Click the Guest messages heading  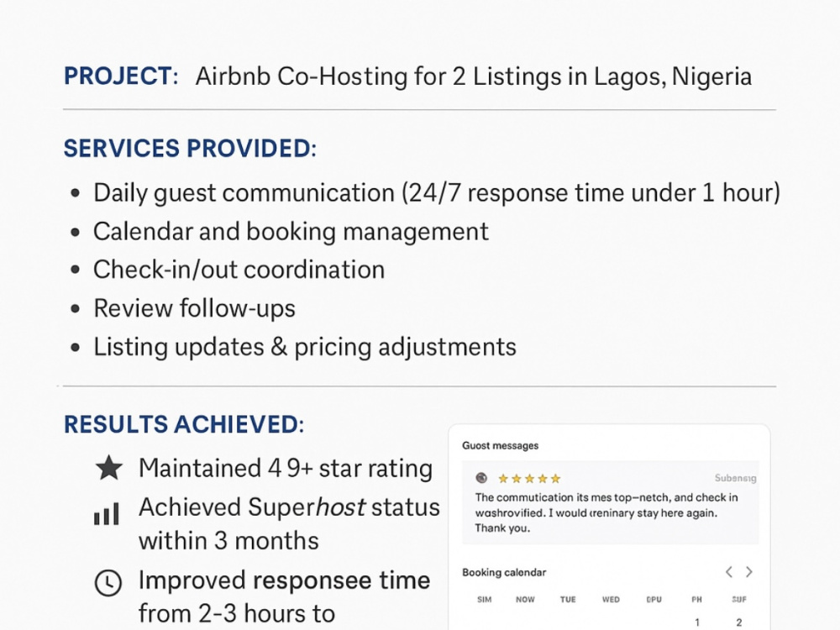[x=501, y=446]
